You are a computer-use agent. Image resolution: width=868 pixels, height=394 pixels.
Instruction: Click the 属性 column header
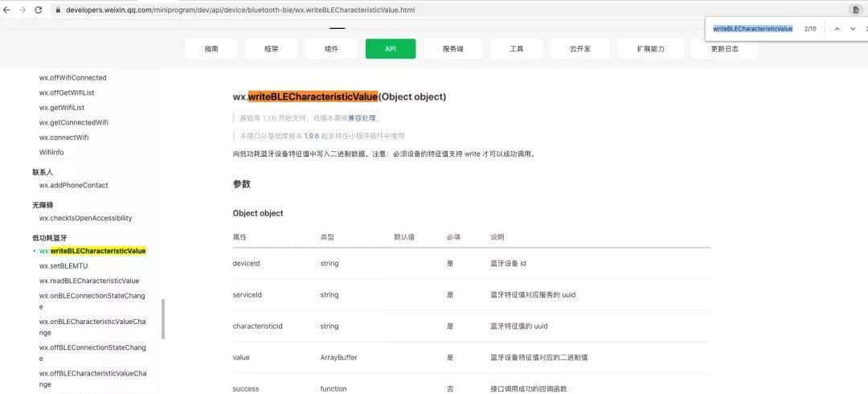(x=240, y=237)
